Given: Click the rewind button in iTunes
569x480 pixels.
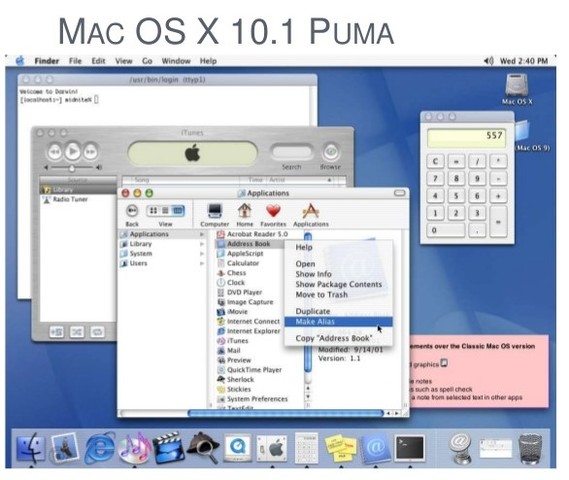Looking at the screenshot, I should tap(55, 151).
